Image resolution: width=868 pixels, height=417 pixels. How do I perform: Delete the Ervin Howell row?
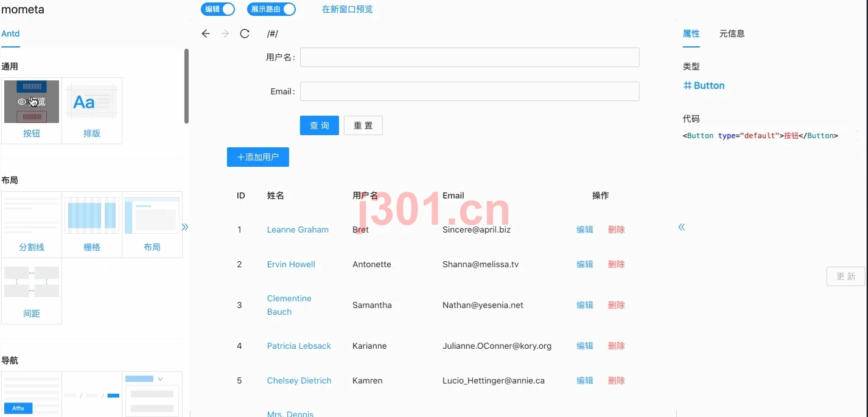pyautogui.click(x=617, y=264)
